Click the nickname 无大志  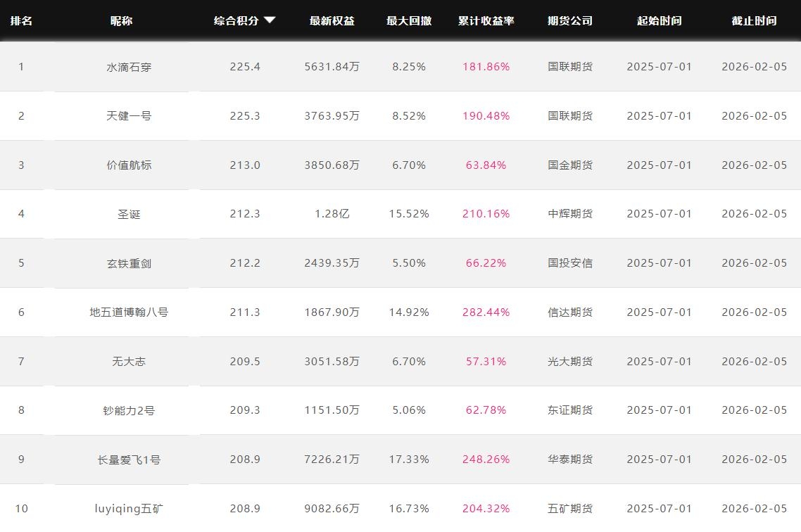click(129, 362)
